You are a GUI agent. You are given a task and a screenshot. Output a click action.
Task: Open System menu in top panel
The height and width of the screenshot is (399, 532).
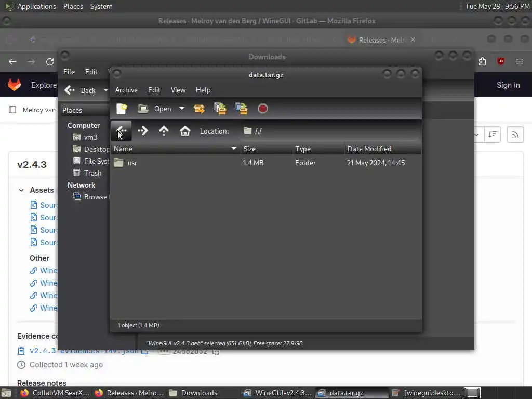click(x=101, y=6)
